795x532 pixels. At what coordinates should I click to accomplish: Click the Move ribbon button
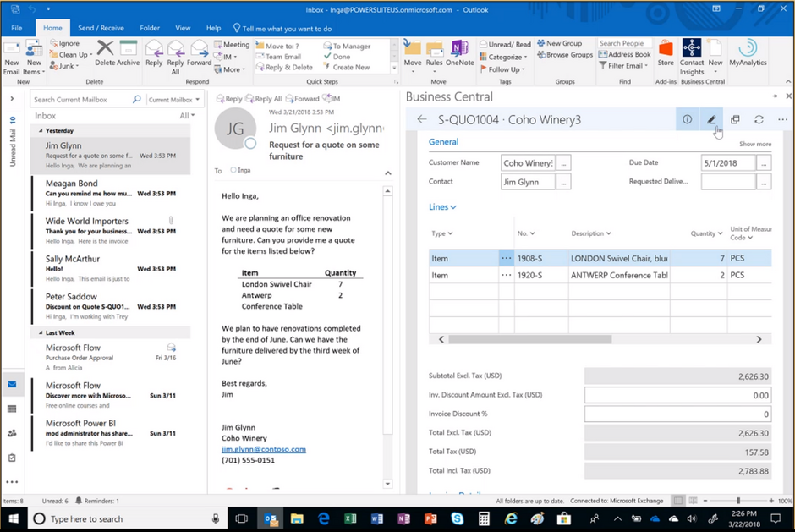[x=413, y=57]
